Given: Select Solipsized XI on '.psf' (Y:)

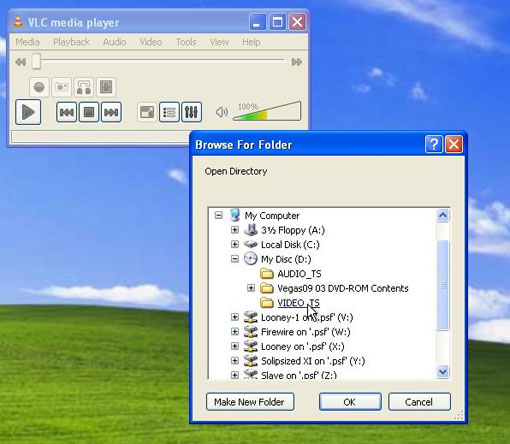Looking at the screenshot, I should tap(313, 361).
